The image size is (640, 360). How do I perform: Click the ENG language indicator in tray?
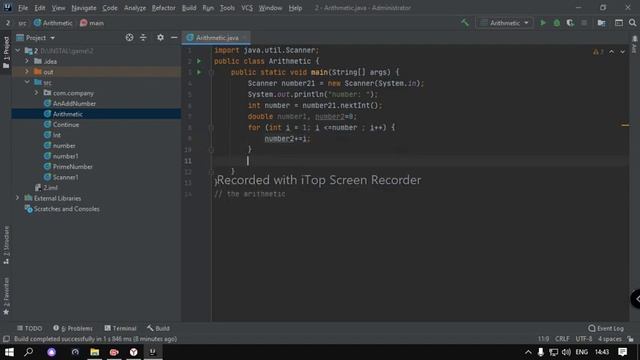[582, 352]
